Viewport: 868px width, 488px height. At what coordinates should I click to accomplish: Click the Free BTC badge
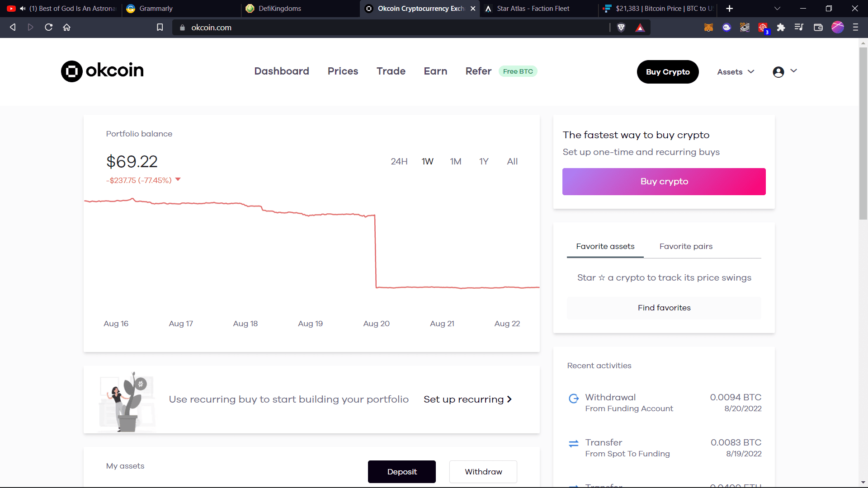click(518, 71)
